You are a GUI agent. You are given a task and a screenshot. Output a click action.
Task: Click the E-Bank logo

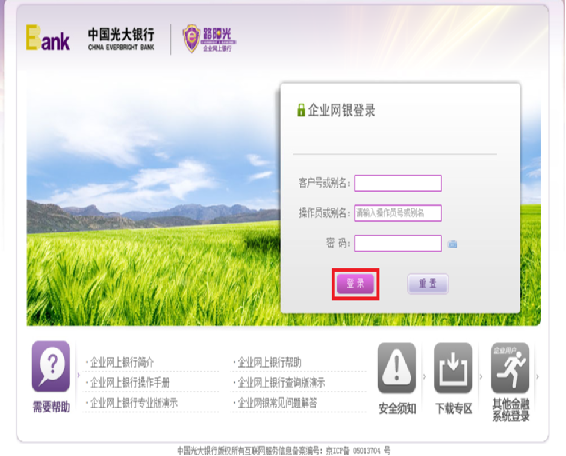(x=48, y=37)
